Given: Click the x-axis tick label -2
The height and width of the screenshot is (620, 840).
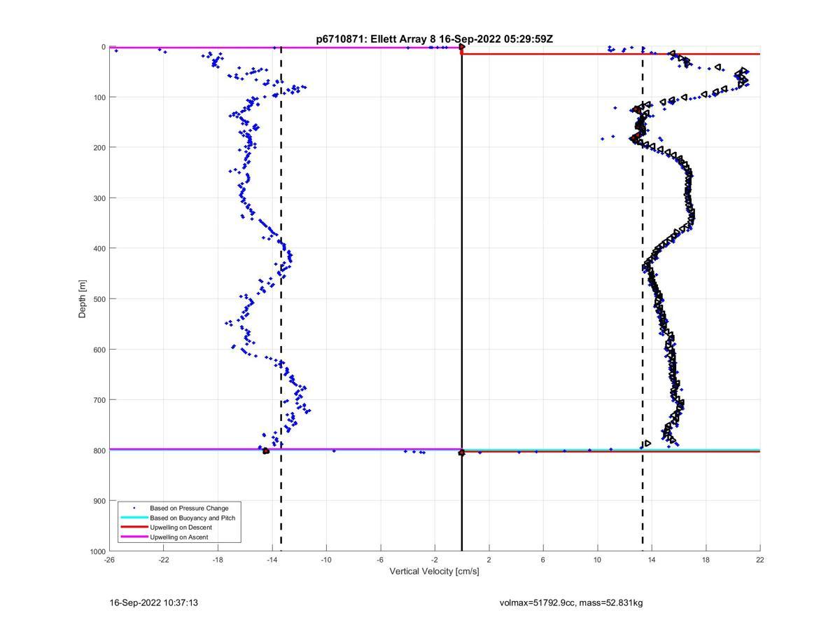Looking at the screenshot, I should coord(435,559).
